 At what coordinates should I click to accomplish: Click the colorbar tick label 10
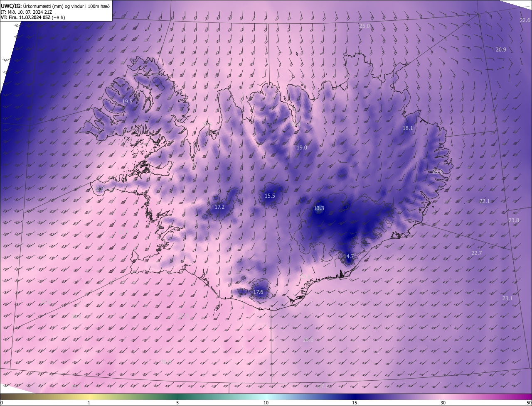click(266, 403)
